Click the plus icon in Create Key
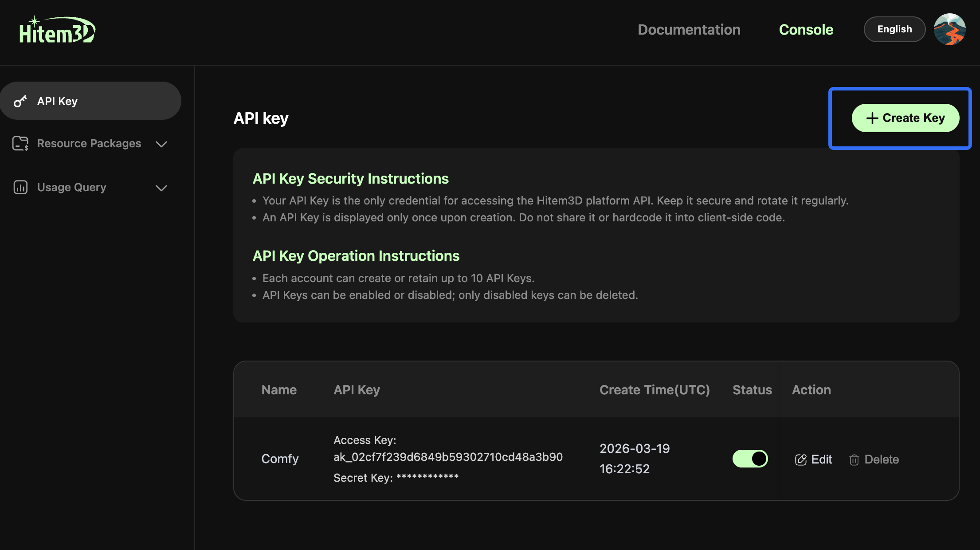980x550 pixels. (872, 118)
